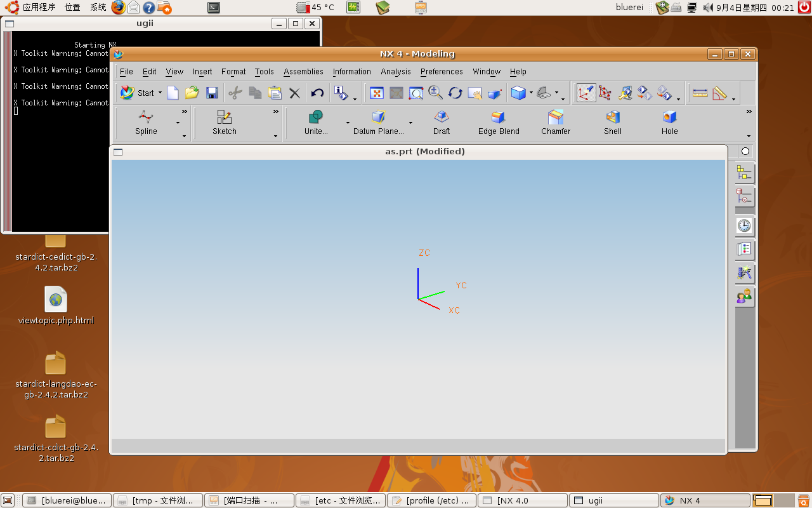Viewport: 812px width, 508px height.
Task: Toggle the WCS display icon
Action: tap(586, 93)
